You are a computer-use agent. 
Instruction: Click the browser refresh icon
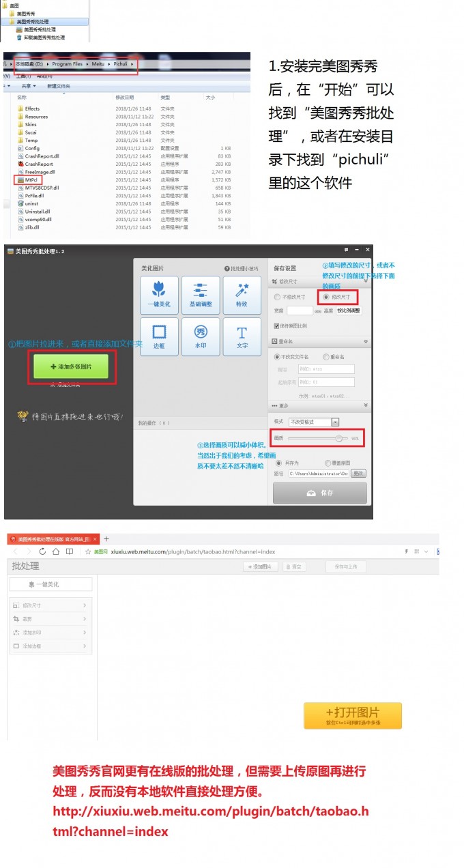click(43, 551)
